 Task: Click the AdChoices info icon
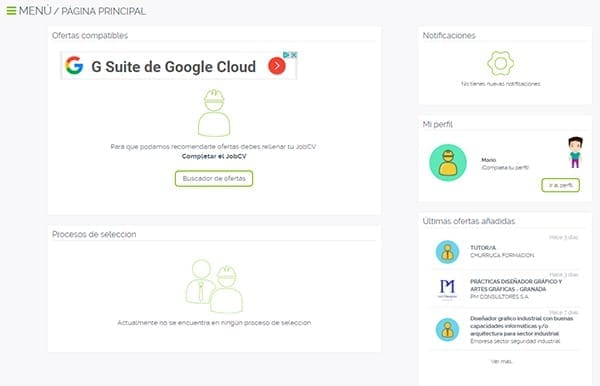pyautogui.click(x=287, y=55)
